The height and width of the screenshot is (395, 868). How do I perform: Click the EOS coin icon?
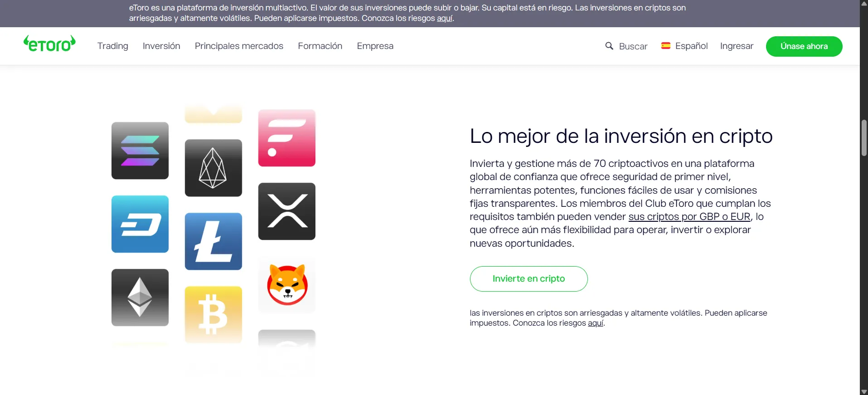pos(213,168)
